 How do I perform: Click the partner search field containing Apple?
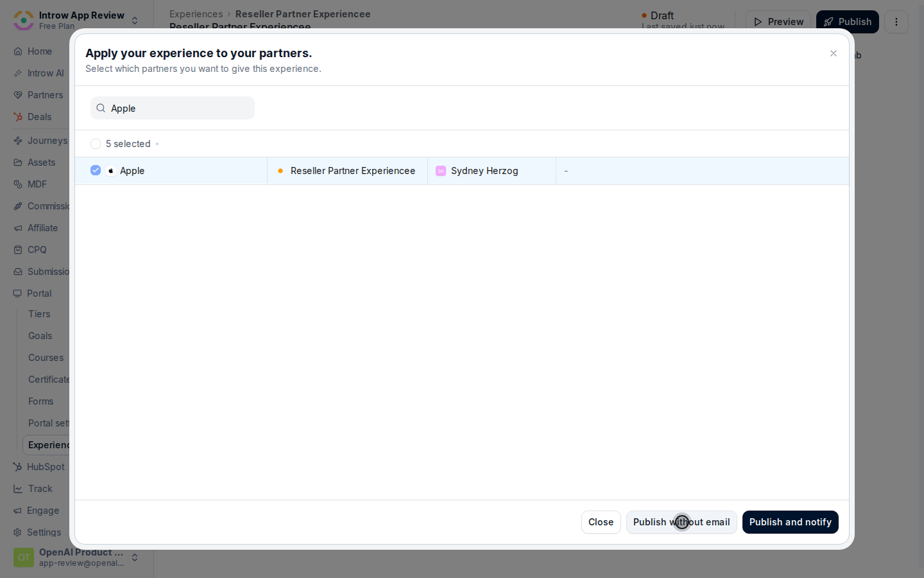click(x=173, y=108)
